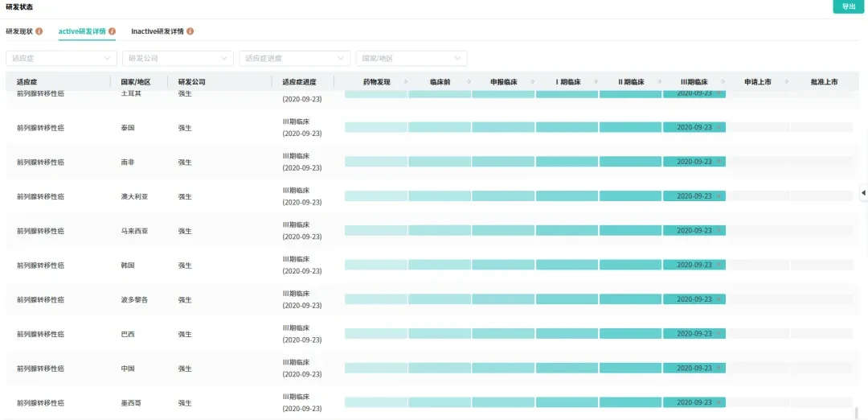This screenshot has width=868, height=420.
Task: Click the vertical scrollbar thumb at the bottom right
Action: [857, 413]
